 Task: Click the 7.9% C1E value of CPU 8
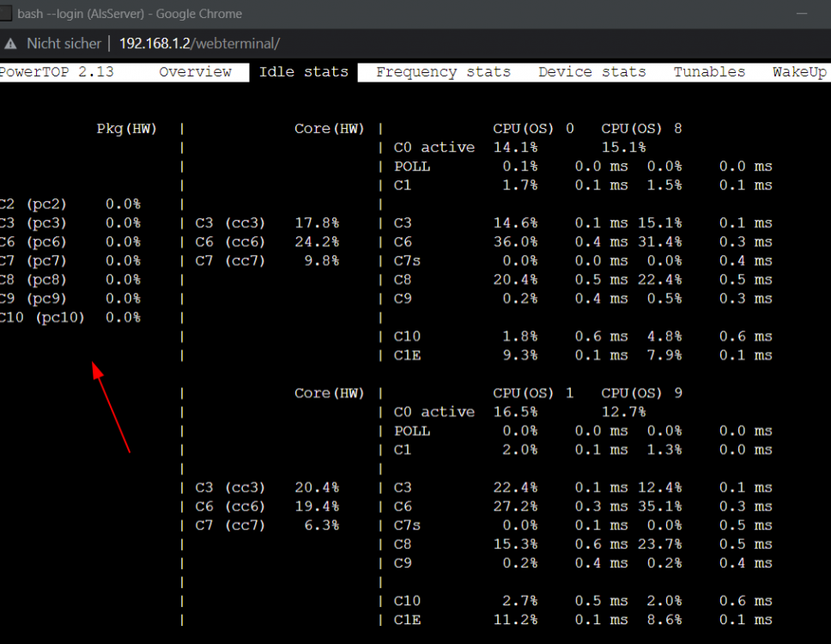[x=664, y=355]
